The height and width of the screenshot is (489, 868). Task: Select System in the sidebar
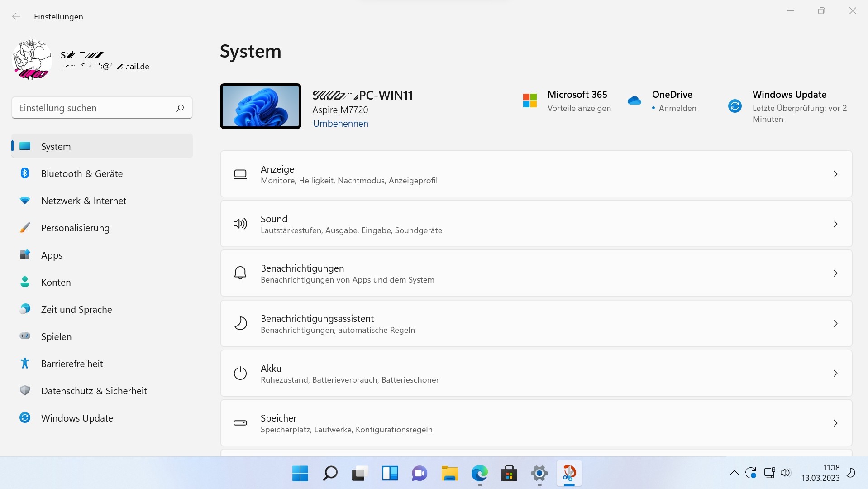tap(102, 146)
